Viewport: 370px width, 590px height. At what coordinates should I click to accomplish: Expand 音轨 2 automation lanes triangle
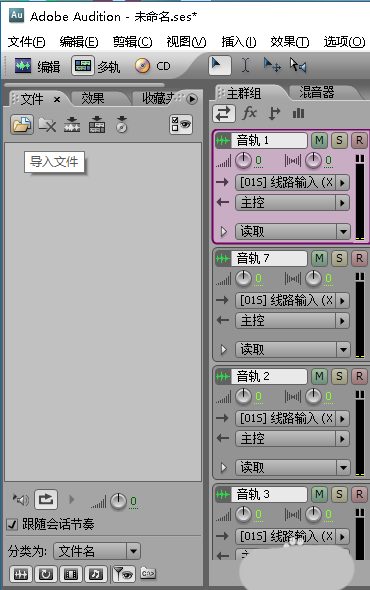pyautogui.click(x=224, y=467)
